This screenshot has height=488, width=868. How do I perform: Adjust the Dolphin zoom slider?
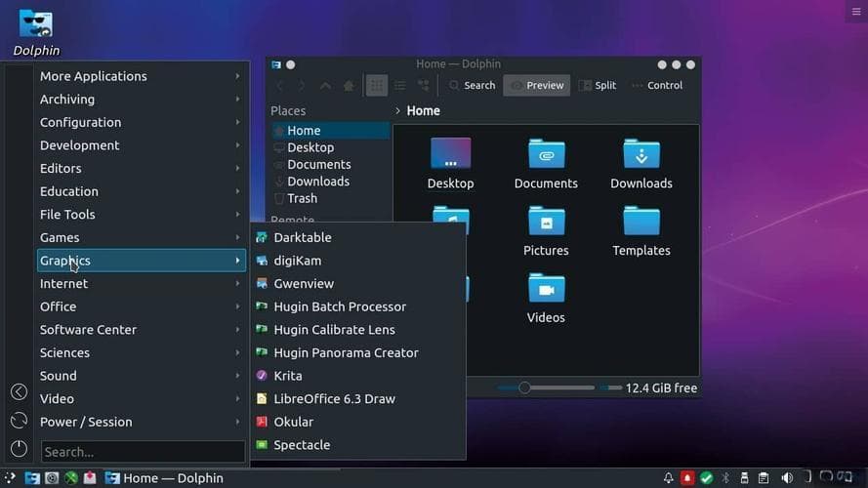(546, 387)
